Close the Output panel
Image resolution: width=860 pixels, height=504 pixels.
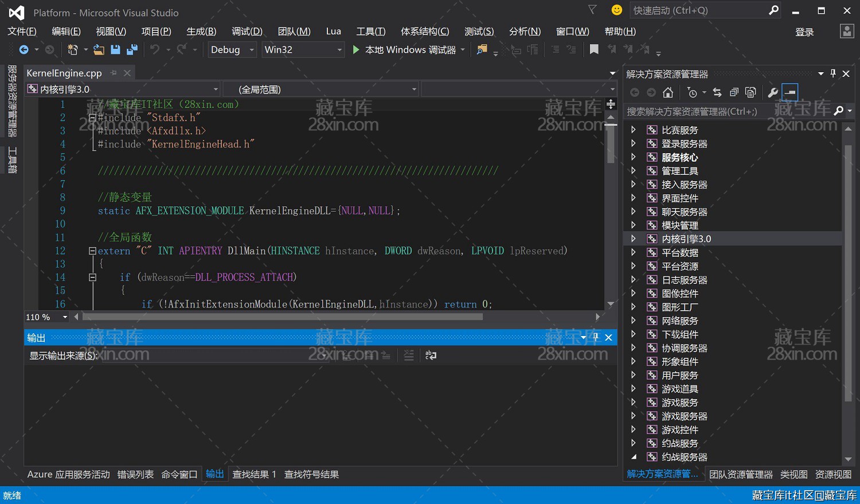[x=608, y=337]
